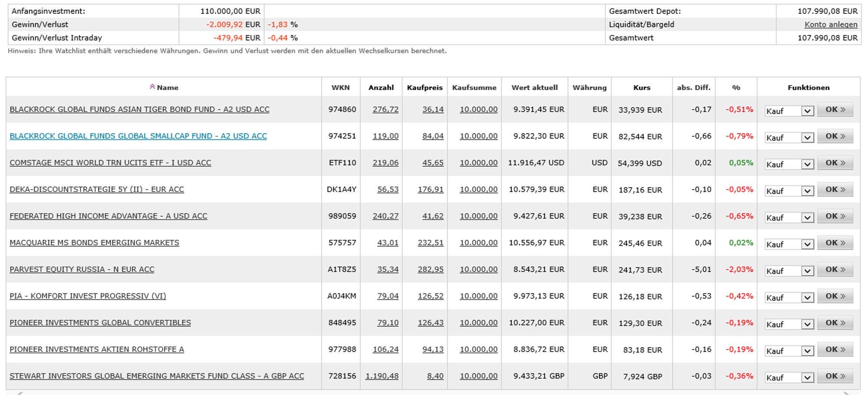Confirm with OK for Pioneer Global Convertibles
Screen dimensions: 868x395
click(835, 323)
